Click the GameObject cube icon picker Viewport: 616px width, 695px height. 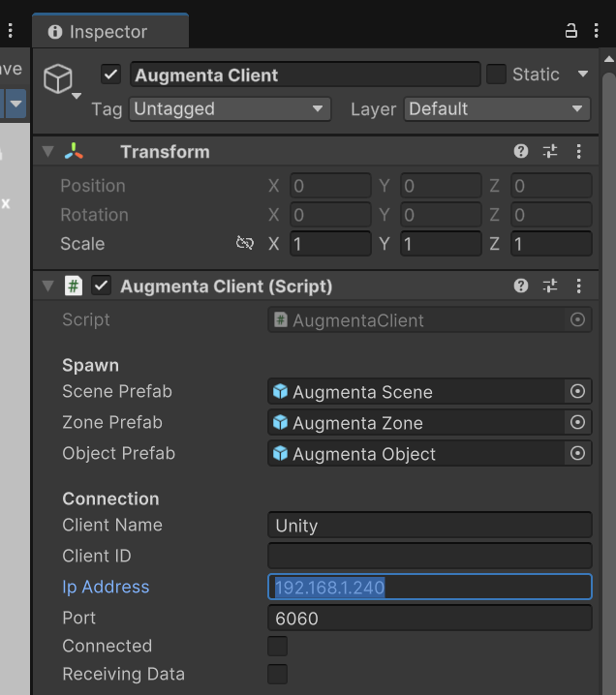click(60, 79)
